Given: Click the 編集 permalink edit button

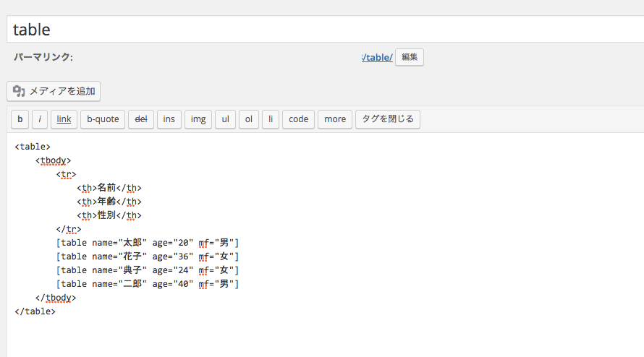Looking at the screenshot, I should tap(410, 57).
